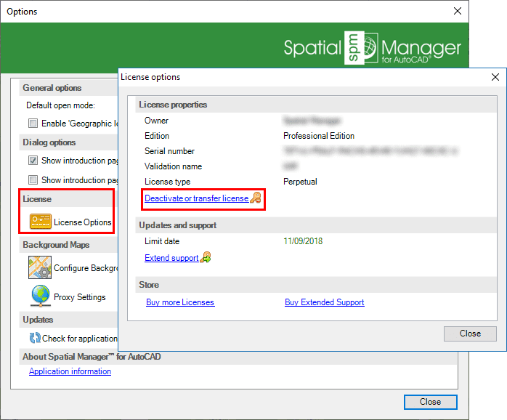507x420 pixels.
Task: Click the License Options key card icon
Action: point(40,222)
